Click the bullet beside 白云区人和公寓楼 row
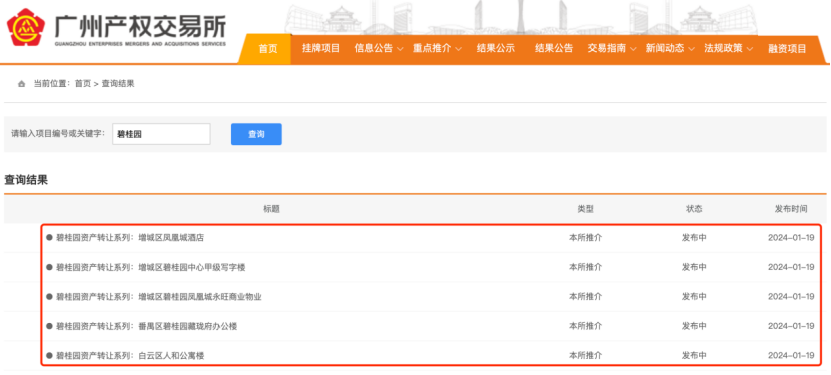831x375 pixels. click(x=49, y=356)
